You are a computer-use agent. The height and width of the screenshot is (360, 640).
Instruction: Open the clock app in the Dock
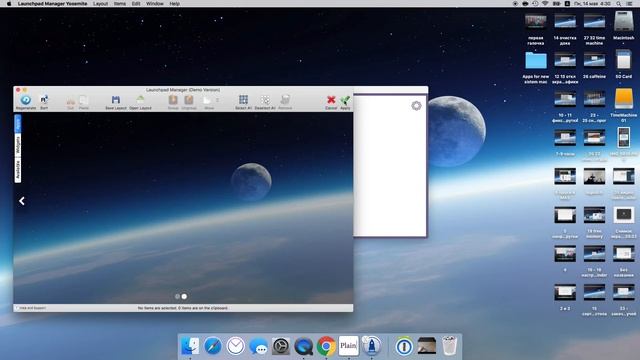[236, 346]
